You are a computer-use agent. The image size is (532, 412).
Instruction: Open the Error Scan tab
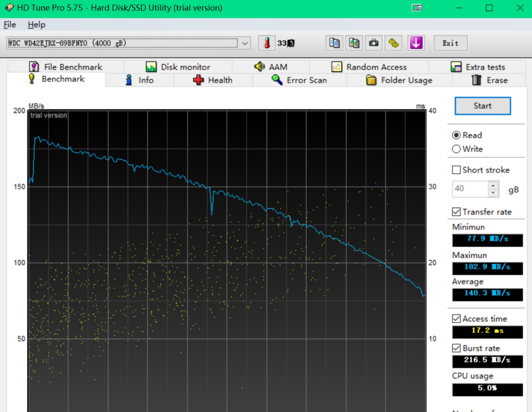point(299,80)
